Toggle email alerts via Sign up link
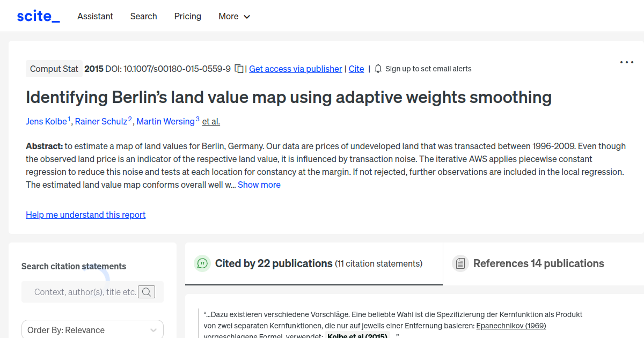Screen dimensions: 644x338 [x=428, y=69]
